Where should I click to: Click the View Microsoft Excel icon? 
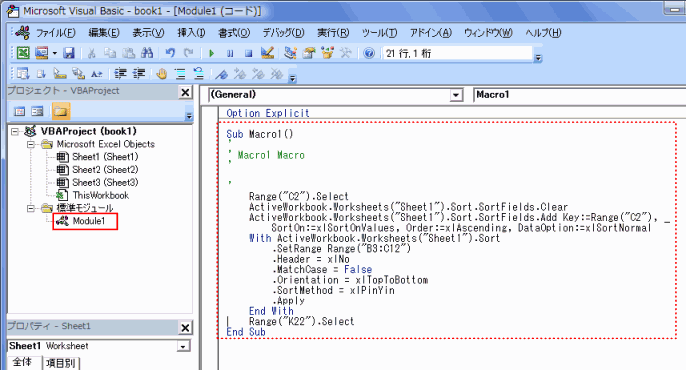pyautogui.click(x=23, y=53)
